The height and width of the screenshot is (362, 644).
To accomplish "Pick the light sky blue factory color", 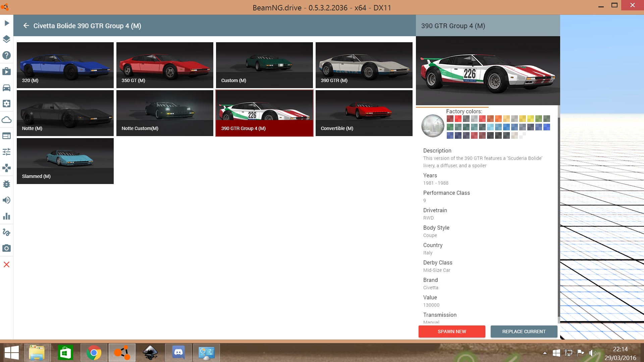I will coord(490,127).
